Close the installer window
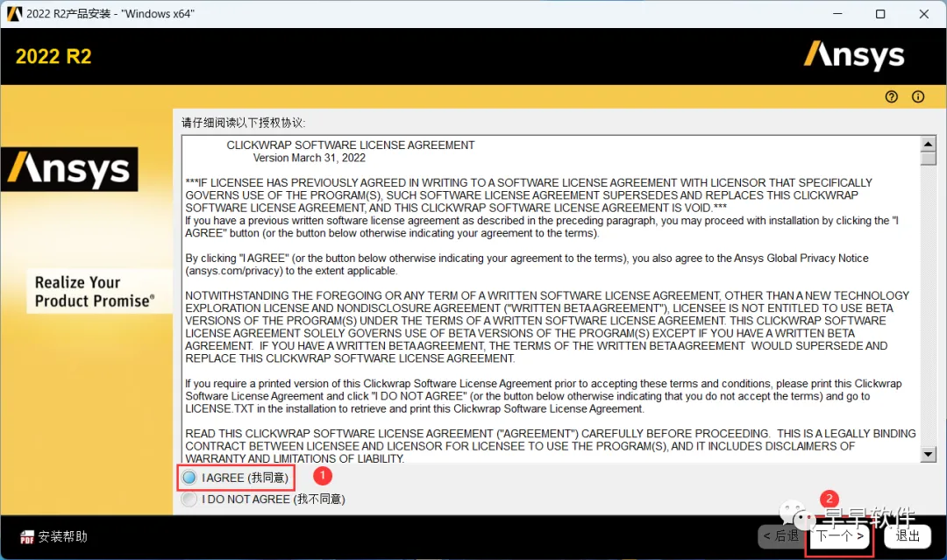Viewport: 947px width, 560px height. pyautogui.click(x=924, y=13)
